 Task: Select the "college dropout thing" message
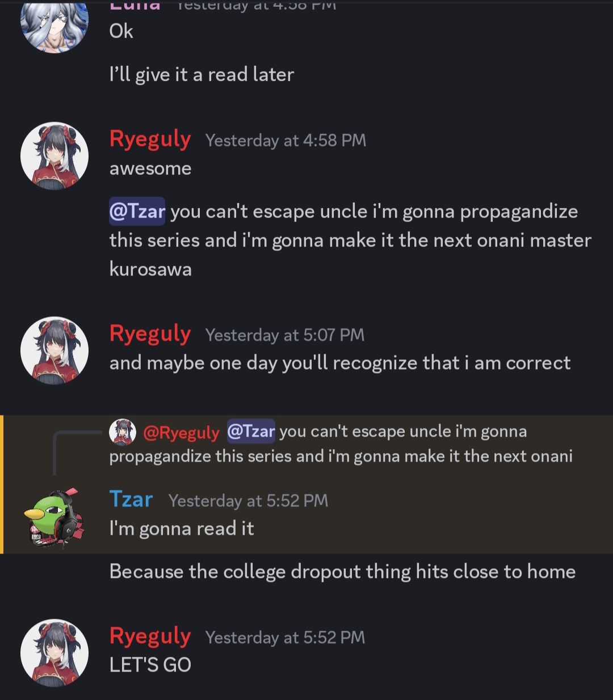(343, 572)
